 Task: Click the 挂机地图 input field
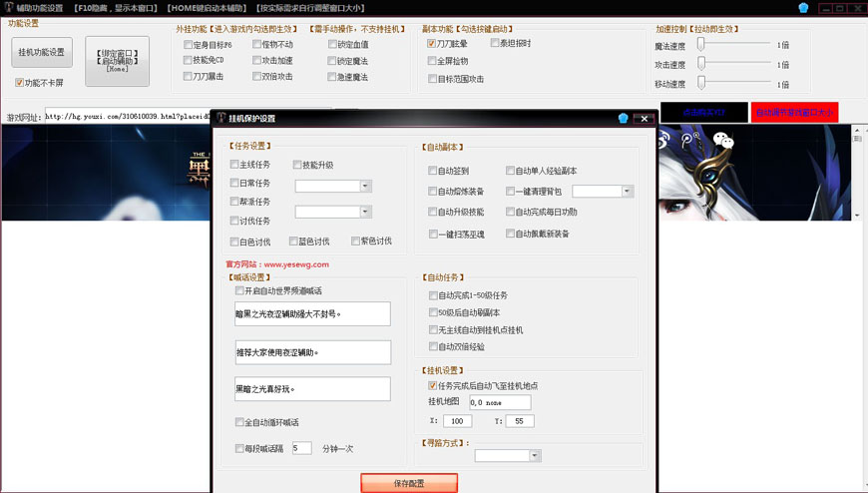[500, 402]
